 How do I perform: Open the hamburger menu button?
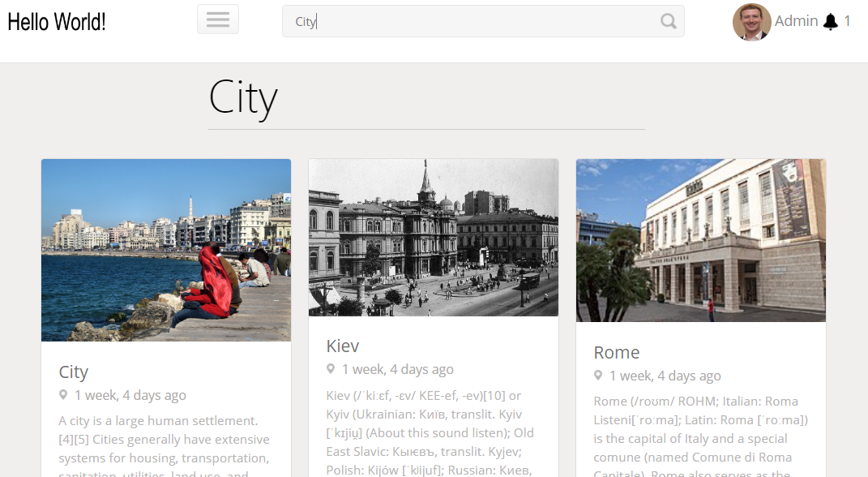point(218,19)
